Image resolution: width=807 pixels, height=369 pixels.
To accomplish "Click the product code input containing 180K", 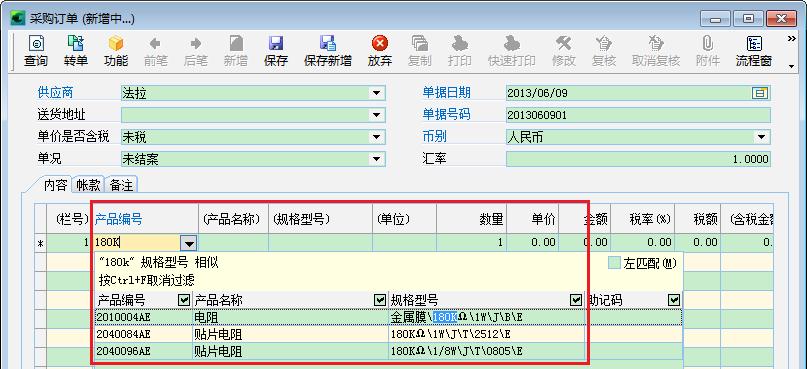I will [138, 243].
